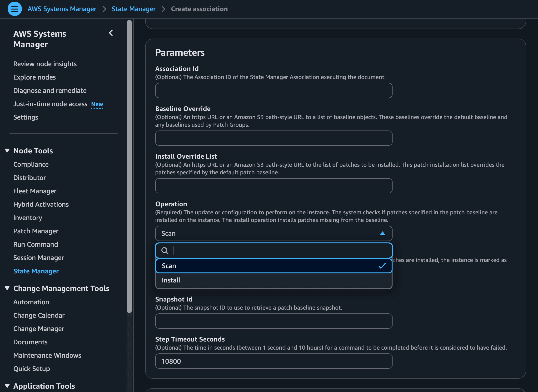Image resolution: width=538 pixels, height=392 pixels.
Task: Click the Step Timeout Seconds field 10800
Action: (274, 361)
